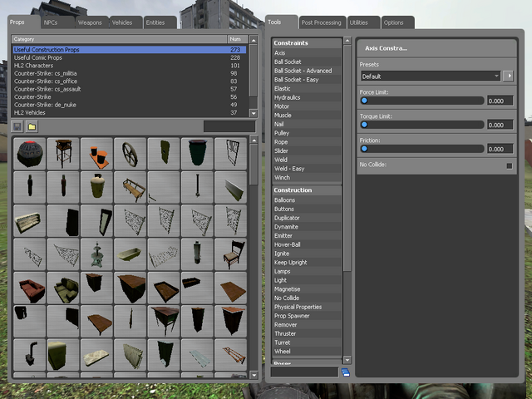
Task: Click the arrow button next to Presets
Action: point(508,76)
